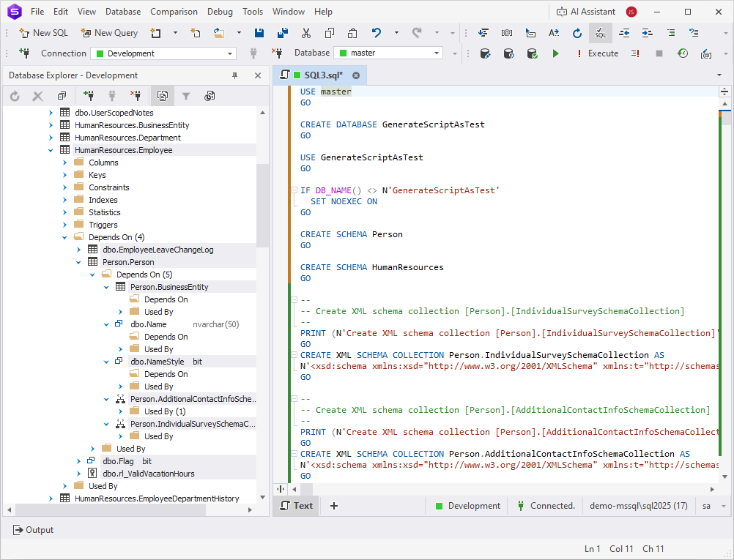Viewport: 734px width, 560px height.
Task: Open the Database menu
Action: [123, 12]
